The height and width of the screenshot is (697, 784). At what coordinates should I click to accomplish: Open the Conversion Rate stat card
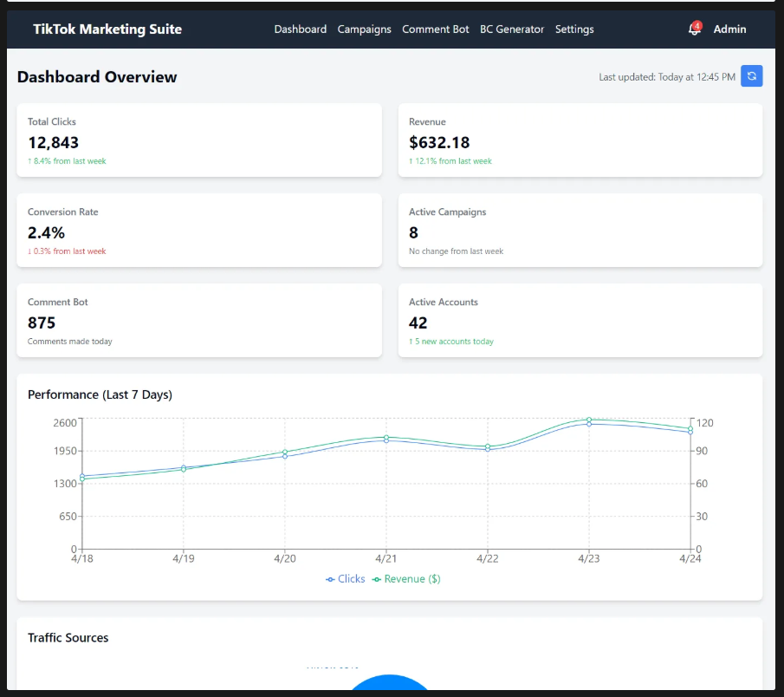[x=199, y=231]
